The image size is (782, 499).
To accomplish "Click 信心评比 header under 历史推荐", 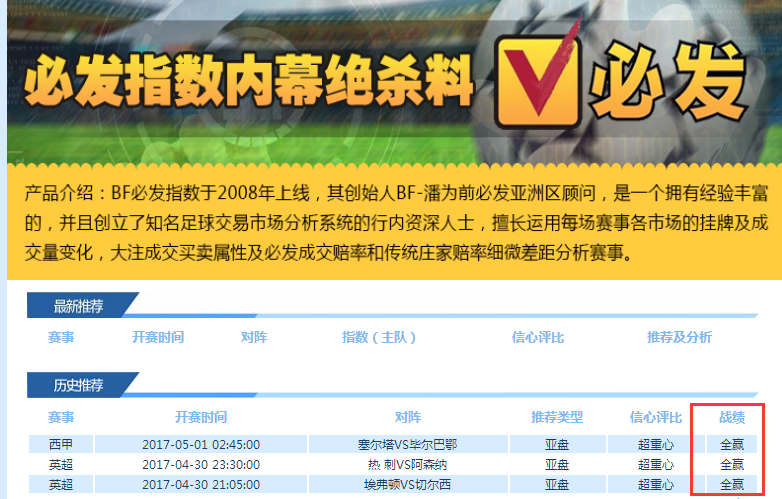I will 656,417.
